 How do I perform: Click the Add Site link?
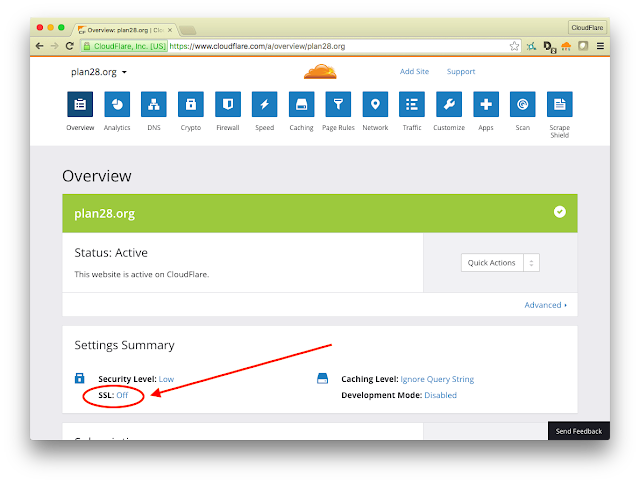[x=414, y=71]
